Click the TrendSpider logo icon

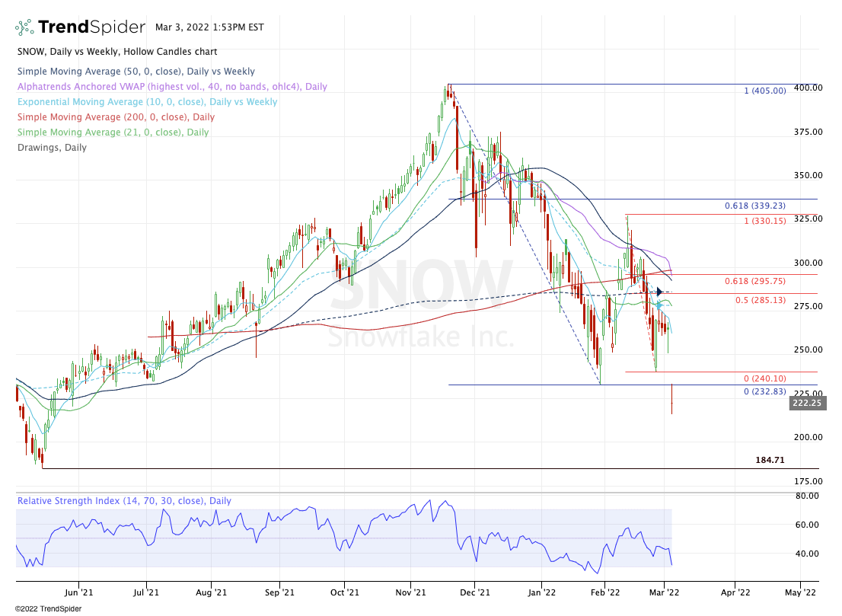click(24, 27)
